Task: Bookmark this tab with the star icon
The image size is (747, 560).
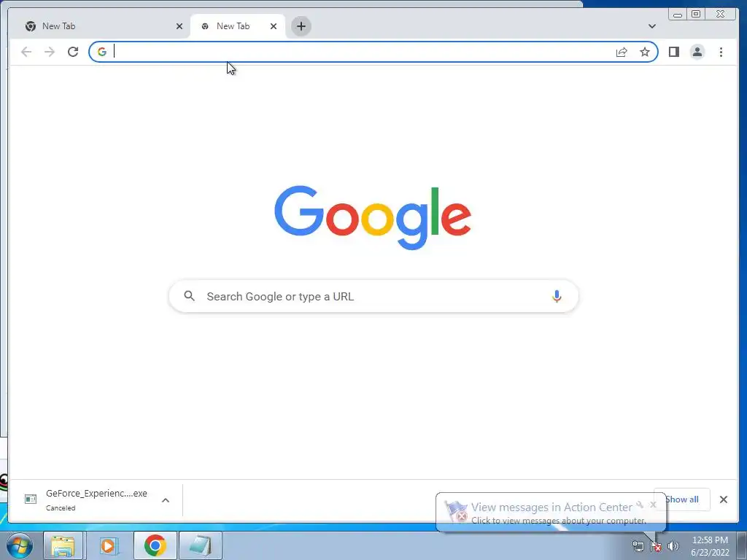Action: pos(645,52)
